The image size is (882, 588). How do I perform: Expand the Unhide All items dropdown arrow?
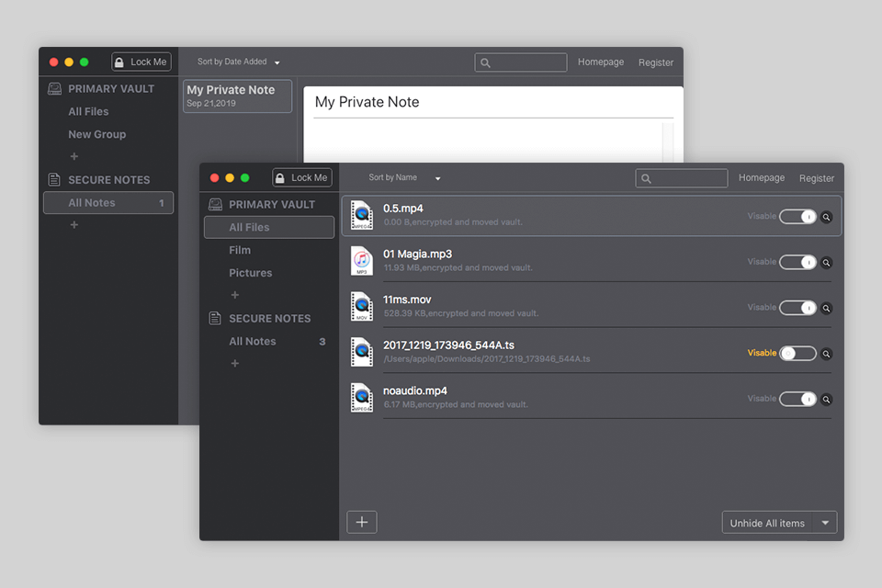coord(825,523)
